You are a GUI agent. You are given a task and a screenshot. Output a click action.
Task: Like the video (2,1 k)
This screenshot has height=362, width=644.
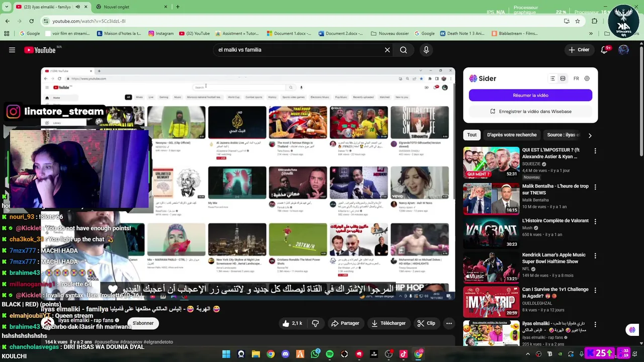tap(292, 323)
